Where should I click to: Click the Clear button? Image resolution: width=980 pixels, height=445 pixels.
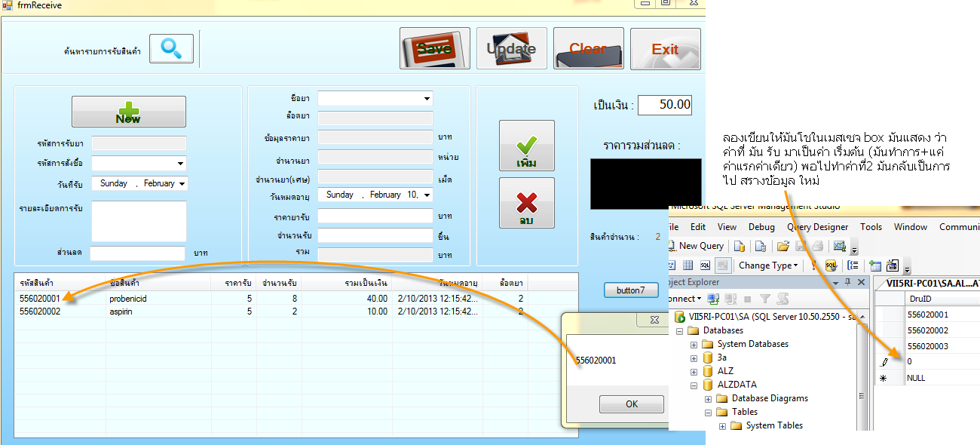588,48
